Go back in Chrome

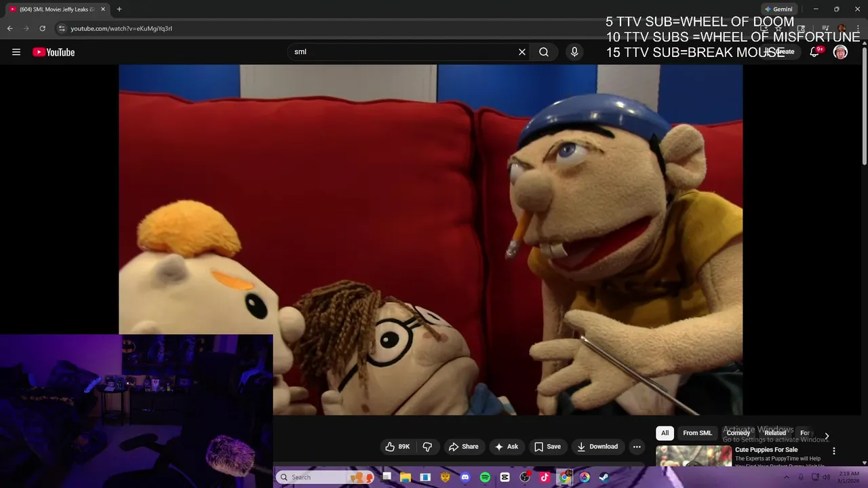pyautogui.click(x=9, y=28)
